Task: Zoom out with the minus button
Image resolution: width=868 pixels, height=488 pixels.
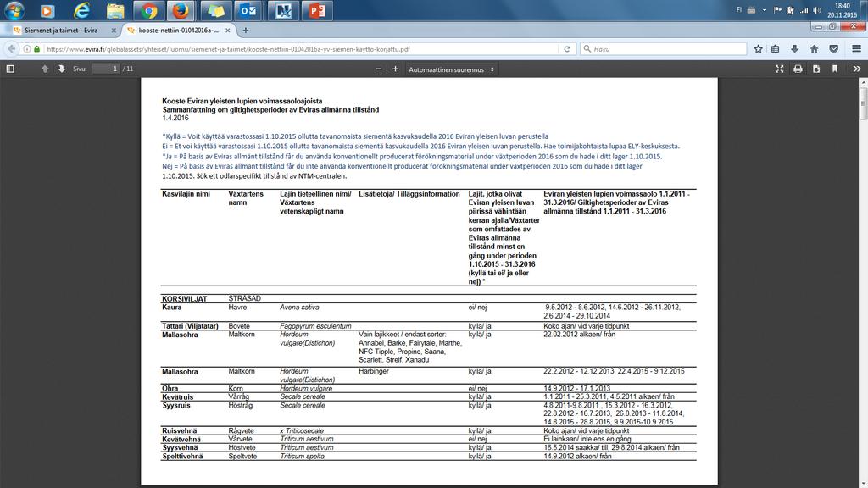Action: [x=379, y=69]
